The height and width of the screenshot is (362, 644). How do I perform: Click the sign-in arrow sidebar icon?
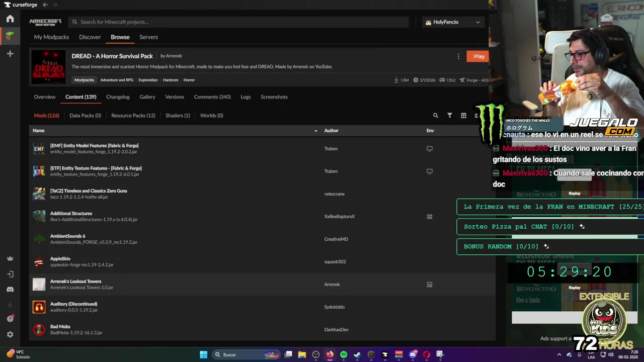click(x=10, y=274)
